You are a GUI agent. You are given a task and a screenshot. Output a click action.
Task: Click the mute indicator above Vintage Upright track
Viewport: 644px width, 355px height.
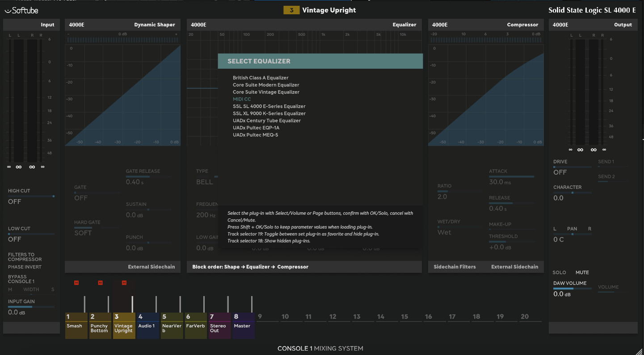coord(124,282)
